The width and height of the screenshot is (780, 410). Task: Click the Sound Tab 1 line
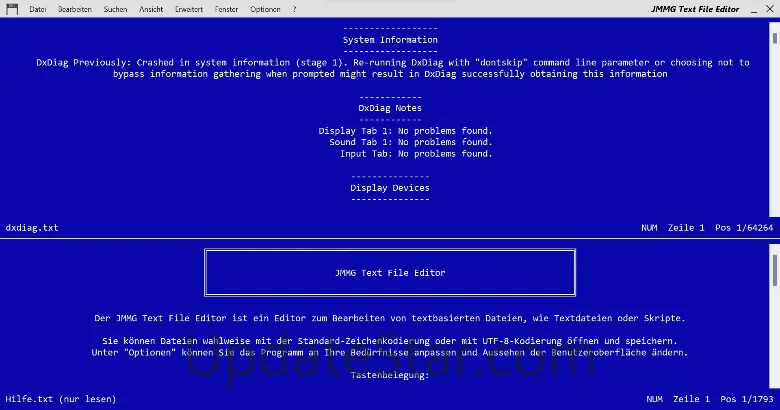(411, 142)
